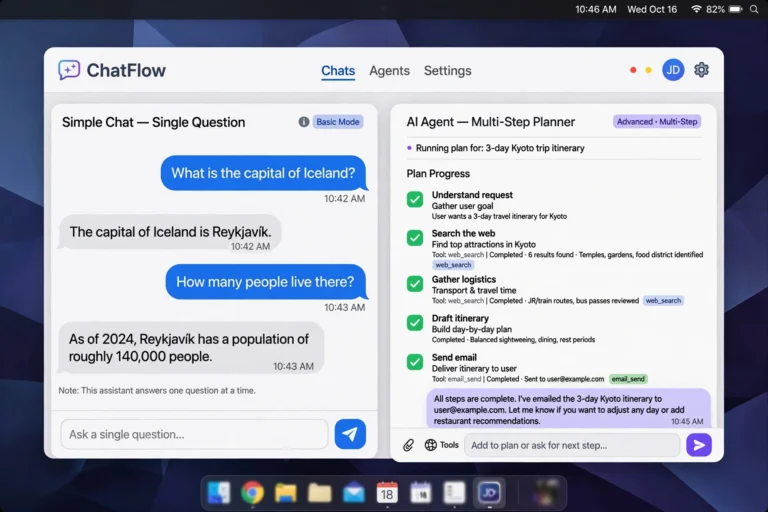The width and height of the screenshot is (768, 512).
Task: Attach a file with the paperclip icon
Action: 408,445
